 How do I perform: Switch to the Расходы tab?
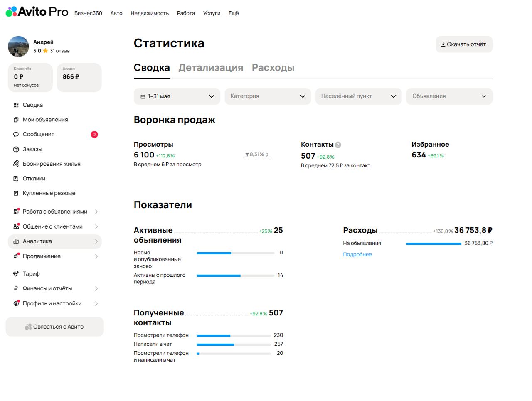(x=273, y=68)
